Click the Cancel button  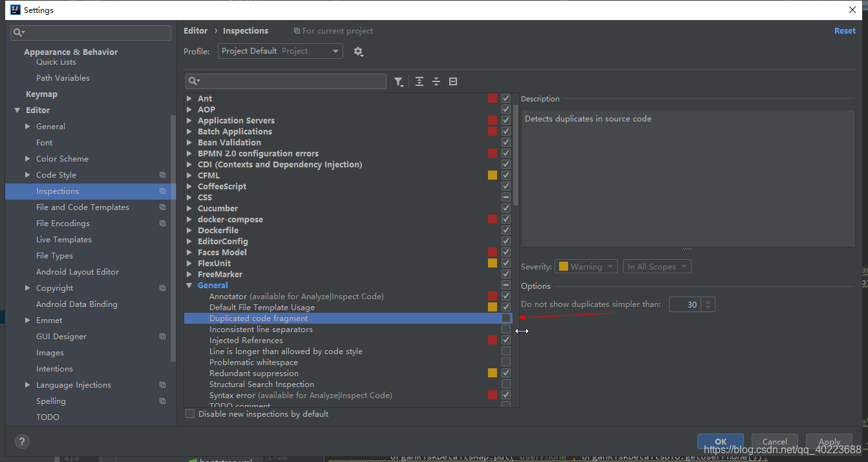(774, 442)
